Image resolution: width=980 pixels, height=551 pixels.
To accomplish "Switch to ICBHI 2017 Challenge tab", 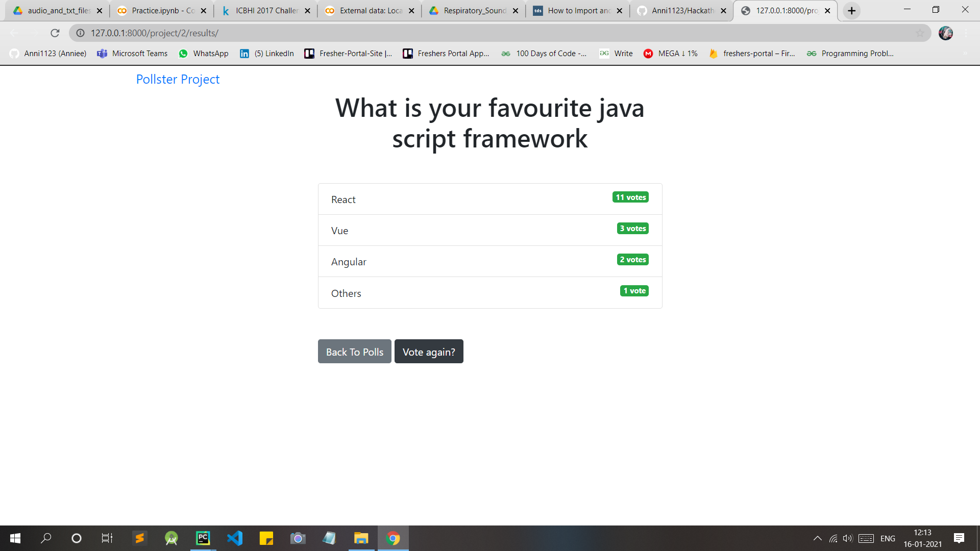I will [x=266, y=11].
